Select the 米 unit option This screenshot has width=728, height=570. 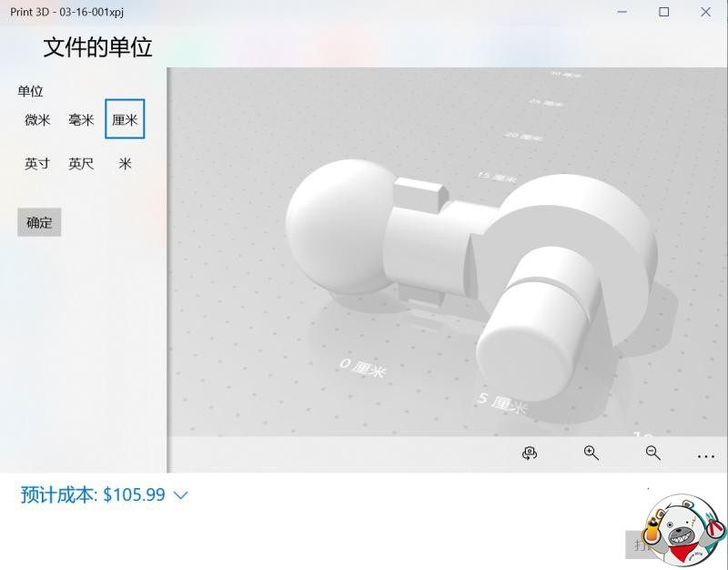point(125,163)
